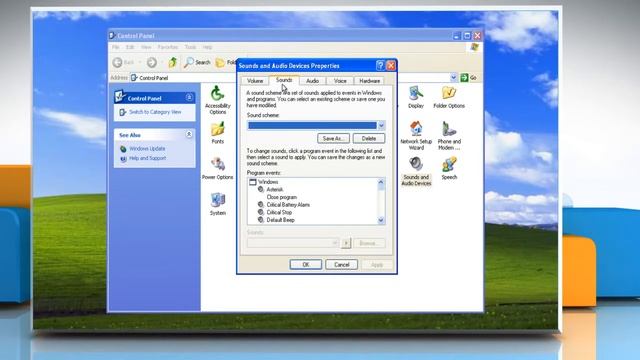Open the View menu

click(x=146, y=47)
